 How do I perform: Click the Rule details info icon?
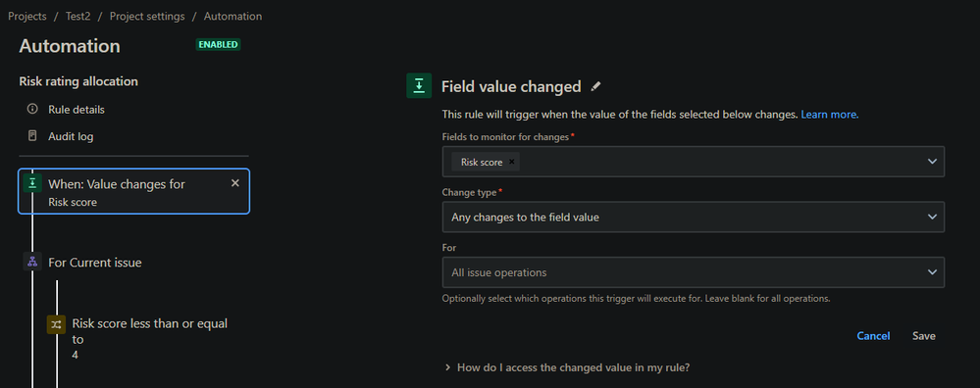pos(32,109)
